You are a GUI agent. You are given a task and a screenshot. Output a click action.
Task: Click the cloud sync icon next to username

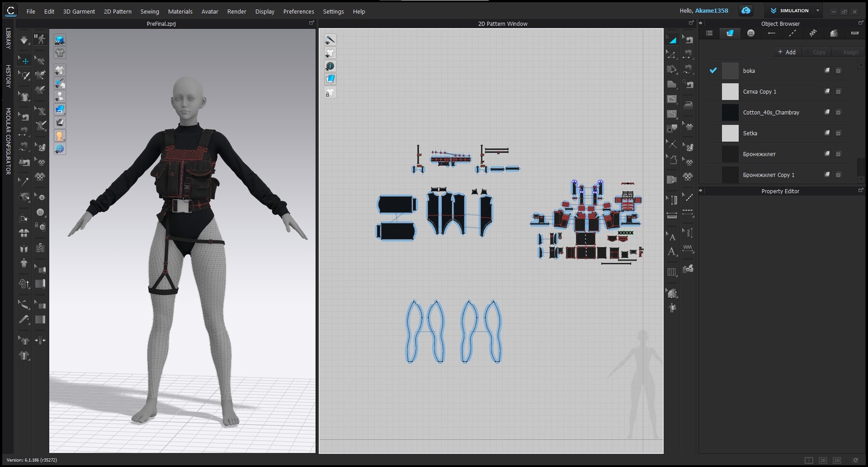(x=746, y=11)
